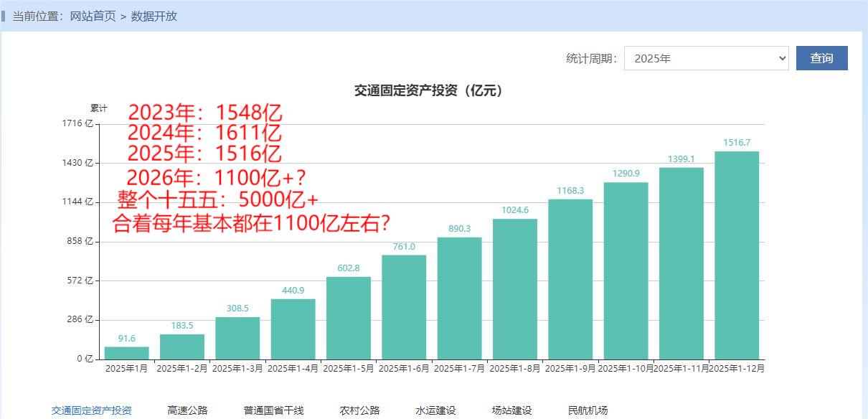Click the 1716 亿 y-axis label
The image size is (868, 419).
point(78,123)
